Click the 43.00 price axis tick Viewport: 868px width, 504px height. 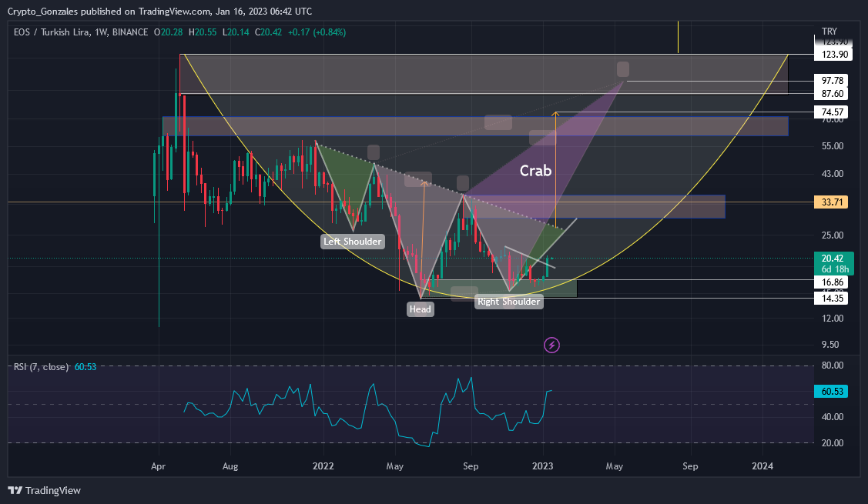click(833, 174)
